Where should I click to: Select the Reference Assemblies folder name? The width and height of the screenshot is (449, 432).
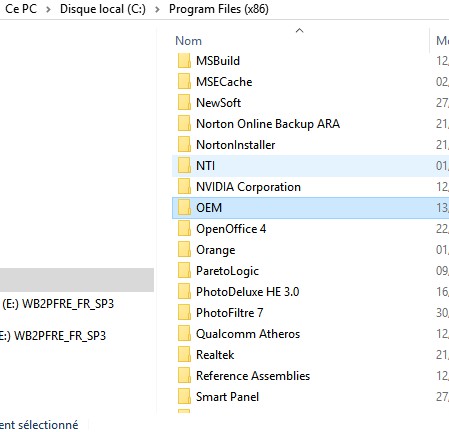click(253, 376)
